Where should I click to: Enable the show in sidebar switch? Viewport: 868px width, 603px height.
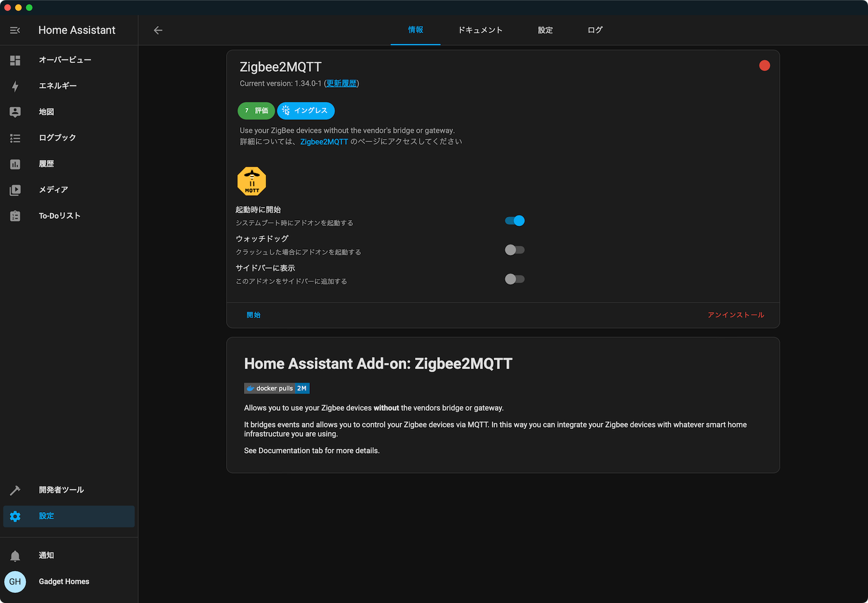coord(515,279)
